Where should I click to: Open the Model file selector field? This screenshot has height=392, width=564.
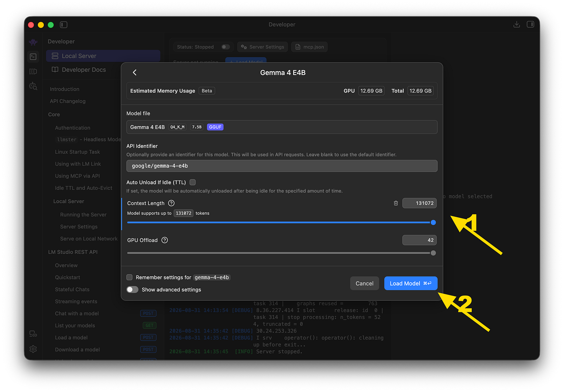click(282, 127)
